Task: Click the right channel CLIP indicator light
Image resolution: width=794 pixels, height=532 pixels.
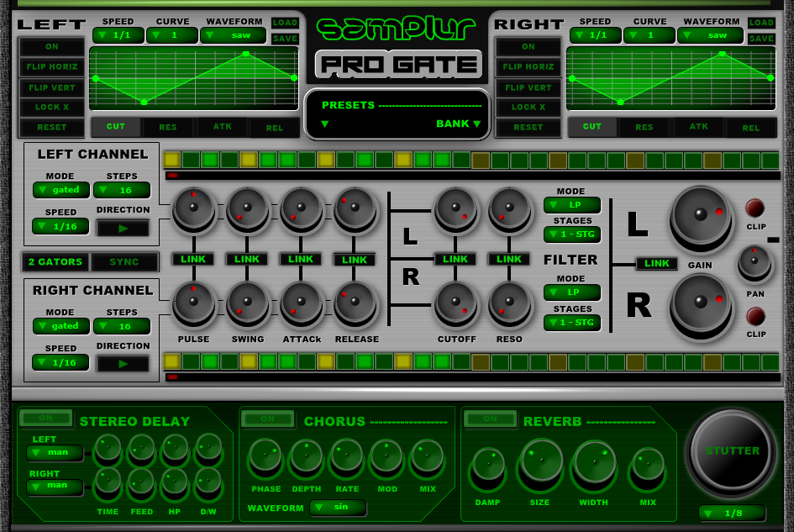Action: coord(755,317)
